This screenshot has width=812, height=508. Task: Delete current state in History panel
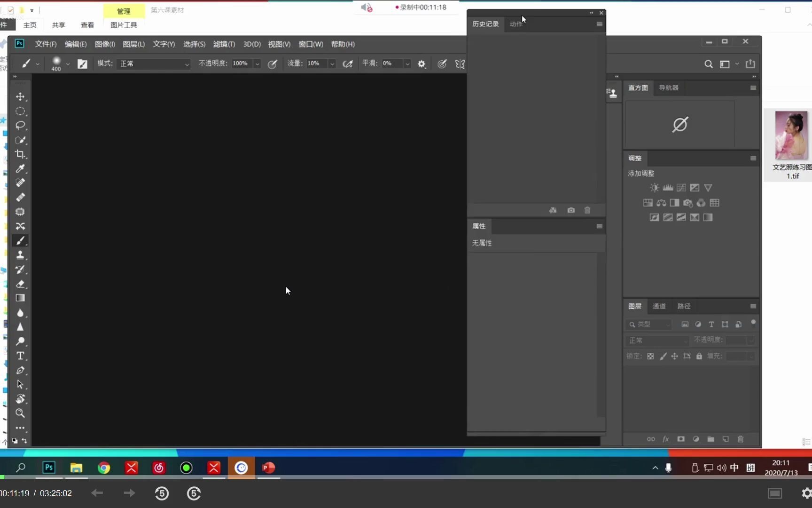(x=587, y=210)
